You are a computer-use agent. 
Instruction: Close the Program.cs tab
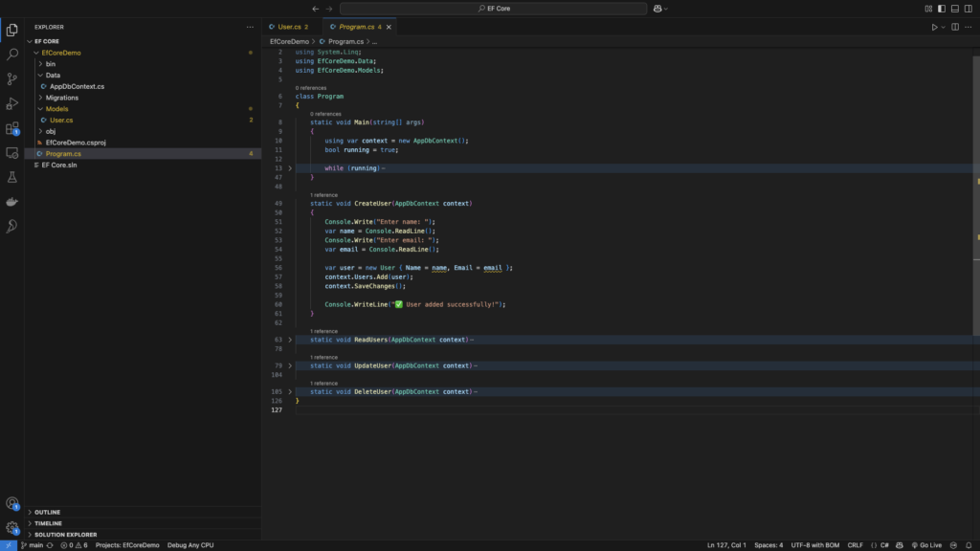[x=389, y=27]
